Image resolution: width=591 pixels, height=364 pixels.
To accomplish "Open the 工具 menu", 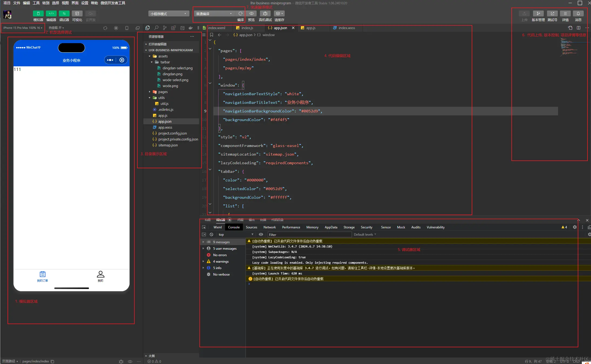I will 36,3.
